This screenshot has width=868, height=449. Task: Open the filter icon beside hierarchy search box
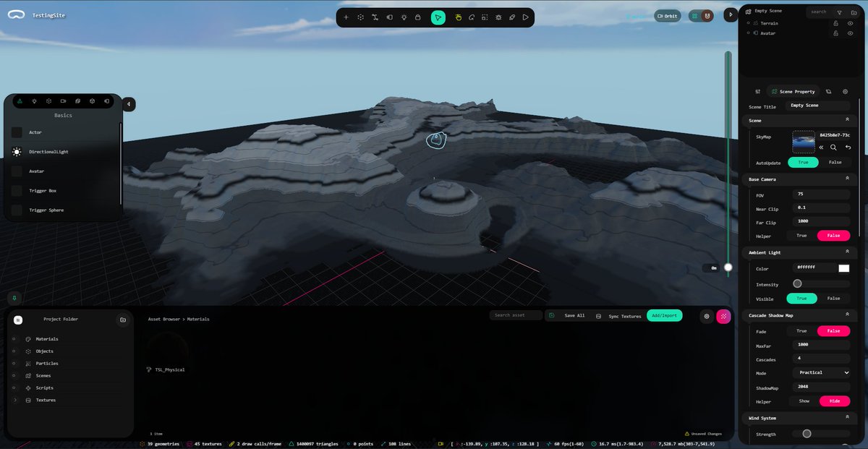pyautogui.click(x=840, y=13)
